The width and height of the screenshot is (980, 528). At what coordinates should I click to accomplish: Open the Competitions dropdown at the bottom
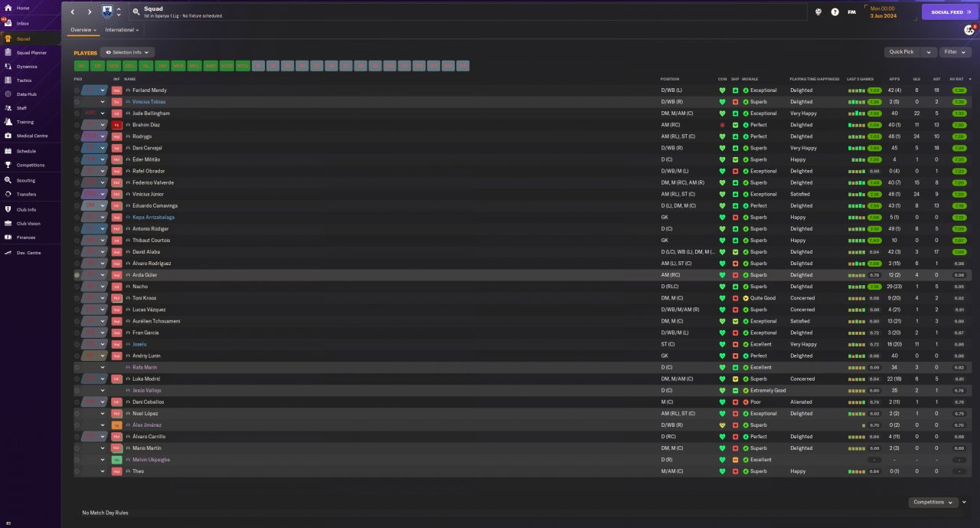[933, 502]
